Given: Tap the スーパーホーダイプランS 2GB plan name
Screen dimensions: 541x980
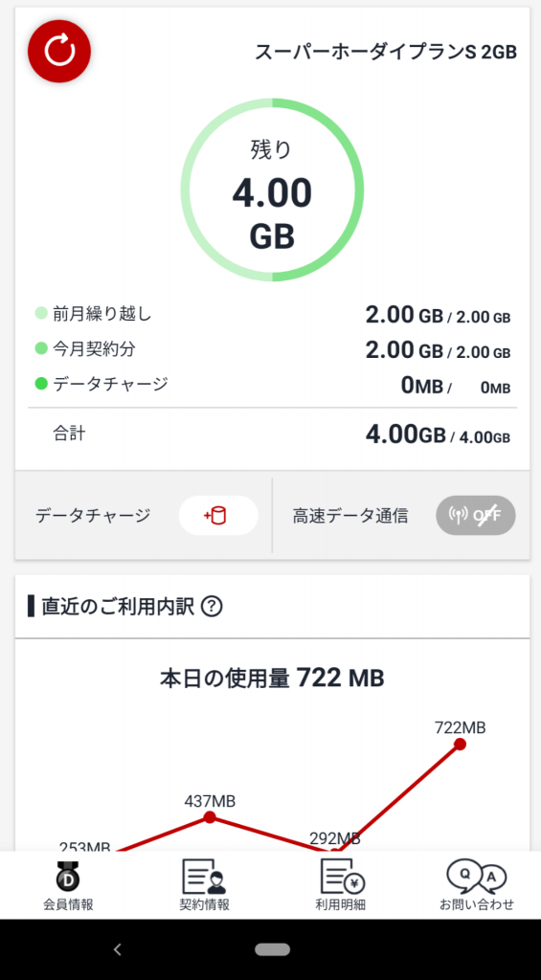Looking at the screenshot, I should pyautogui.click(x=386, y=53).
